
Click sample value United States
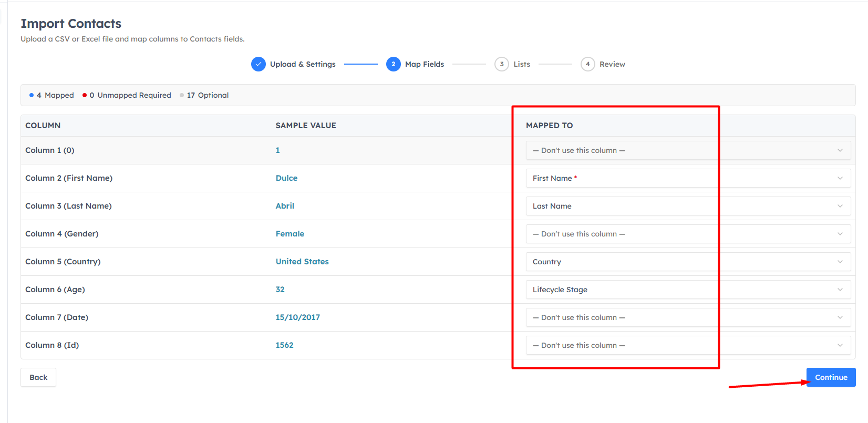(302, 262)
